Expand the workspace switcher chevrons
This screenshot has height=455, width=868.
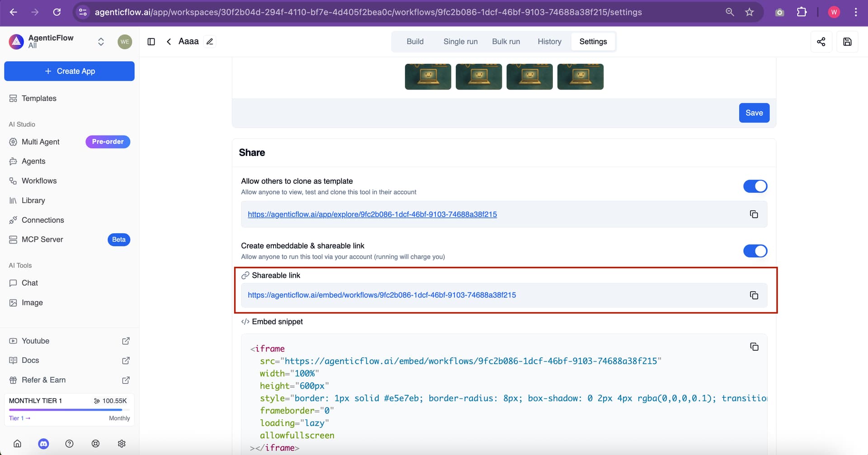[101, 42]
